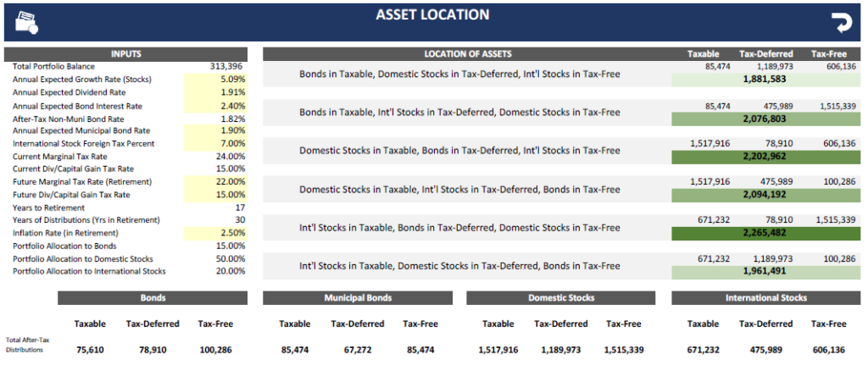Screen dimensions: 868x365
Task: Select the Annual Expected Dividend Rate value
Action: 216,92
